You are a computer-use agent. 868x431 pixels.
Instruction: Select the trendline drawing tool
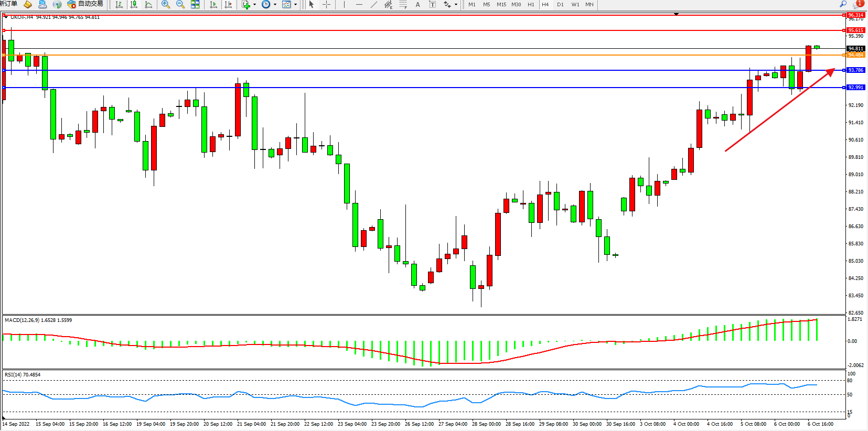[x=373, y=4]
